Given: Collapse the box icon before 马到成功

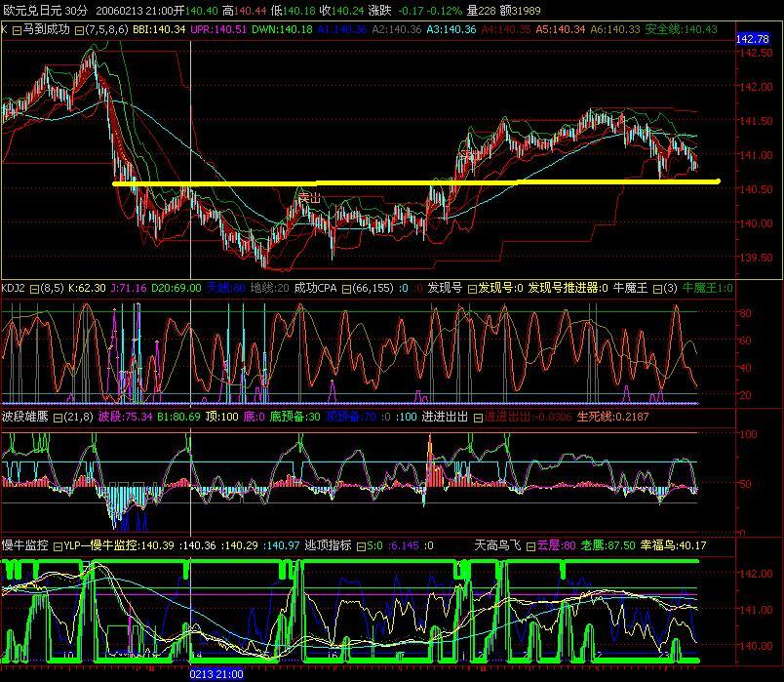Looking at the screenshot, I should (17, 30).
